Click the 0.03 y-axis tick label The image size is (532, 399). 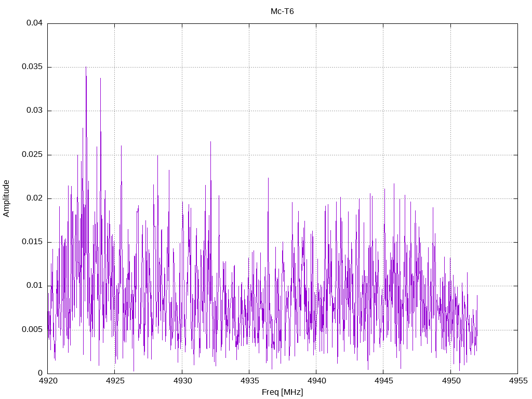[35, 111]
